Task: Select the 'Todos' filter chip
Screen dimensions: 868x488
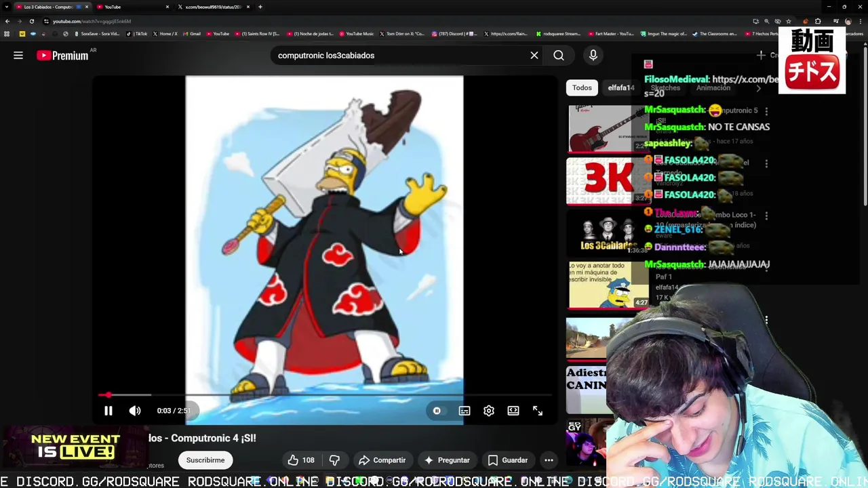Action: (582, 87)
